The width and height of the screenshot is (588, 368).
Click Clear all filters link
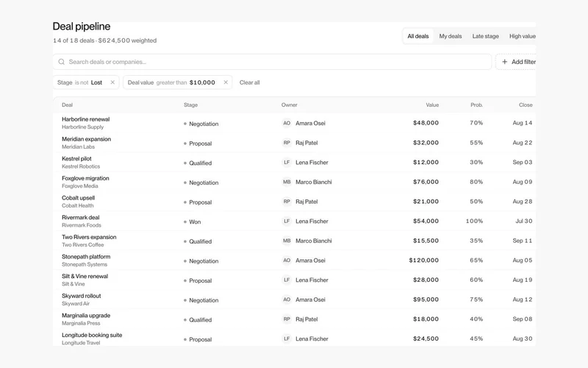coord(249,82)
